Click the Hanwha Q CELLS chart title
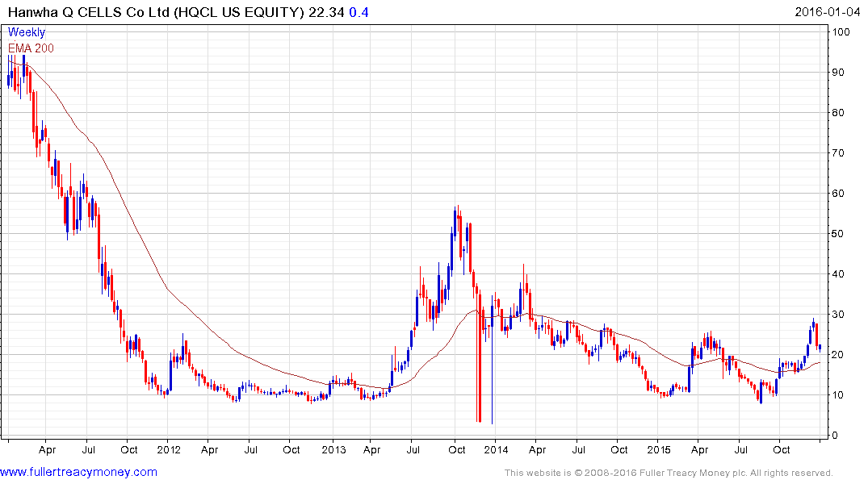This screenshot has width=868, height=484. 156,12
